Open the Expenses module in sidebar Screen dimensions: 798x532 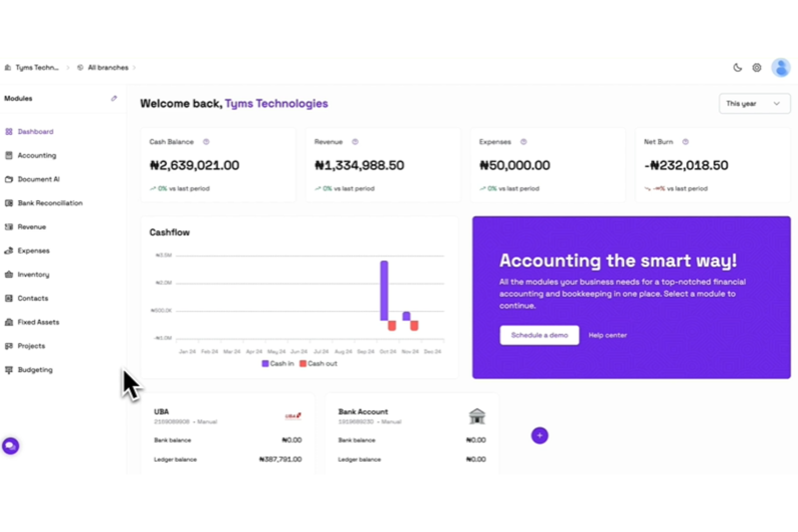pos(33,251)
